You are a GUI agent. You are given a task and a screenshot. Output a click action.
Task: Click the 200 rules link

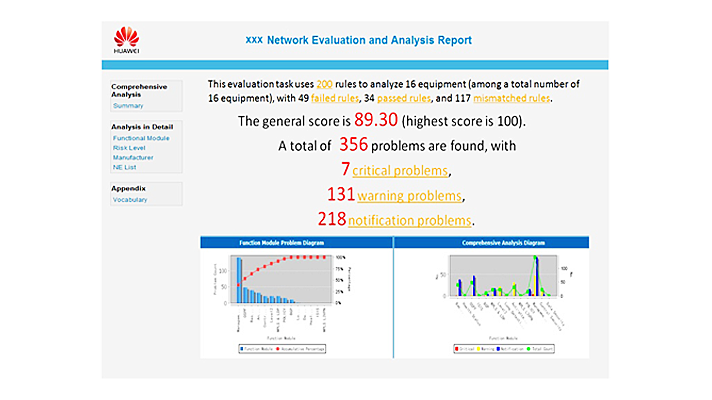tap(324, 85)
